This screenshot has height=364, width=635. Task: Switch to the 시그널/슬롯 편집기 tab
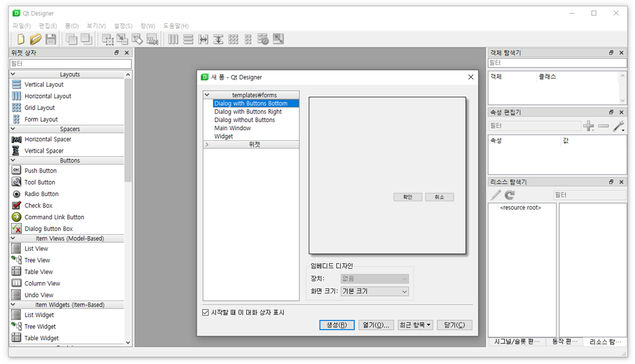[x=517, y=341]
